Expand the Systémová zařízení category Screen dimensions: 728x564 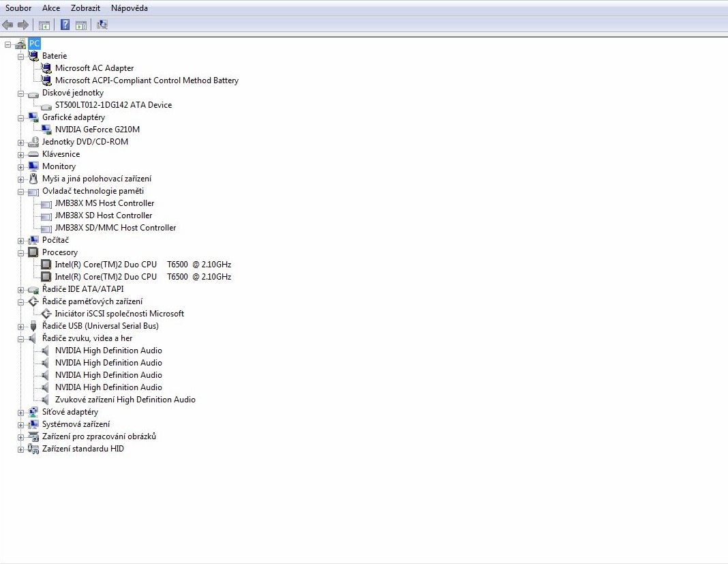point(21,425)
